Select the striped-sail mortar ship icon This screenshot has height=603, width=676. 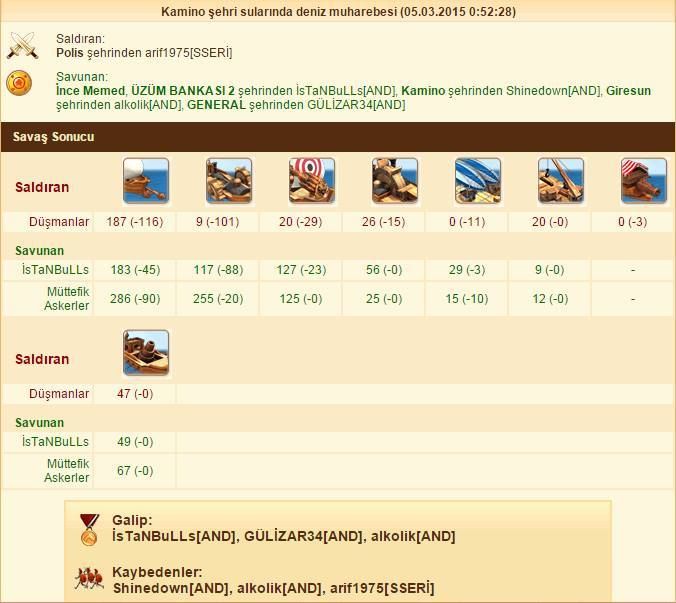tap(644, 181)
